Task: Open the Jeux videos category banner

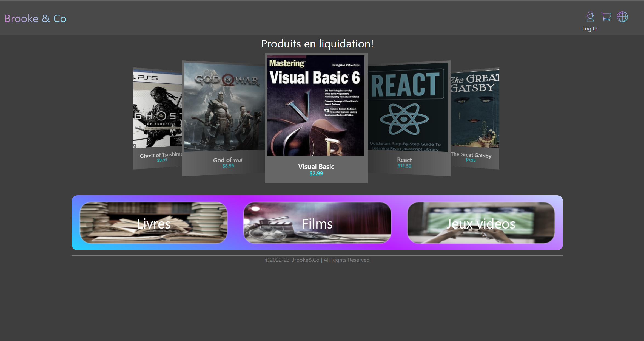Action: coord(481,223)
